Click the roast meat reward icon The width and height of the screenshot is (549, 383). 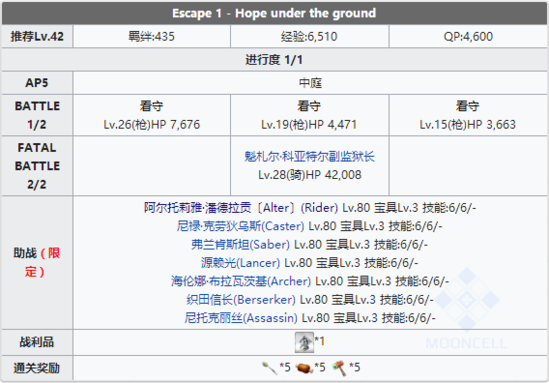[304, 368]
